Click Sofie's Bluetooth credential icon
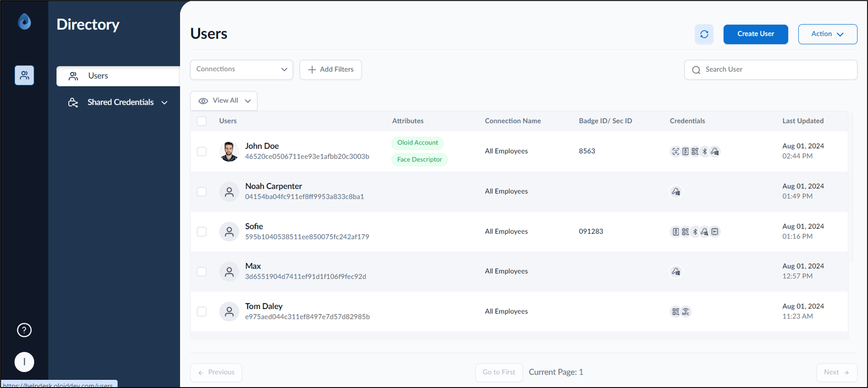Viewport: 868px width, 388px height. [695, 231]
